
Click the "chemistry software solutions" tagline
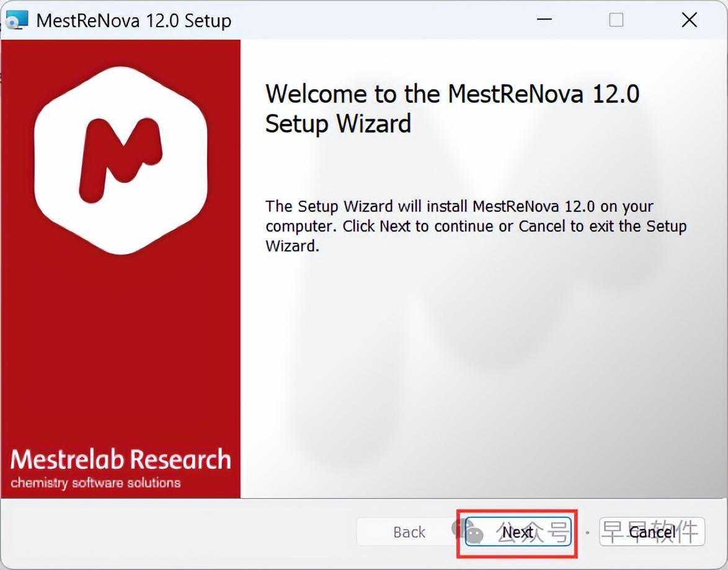coord(95,483)
